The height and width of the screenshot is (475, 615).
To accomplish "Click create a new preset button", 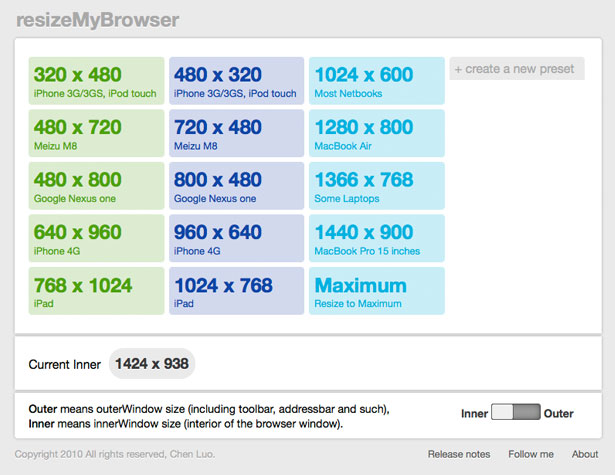I will [x=517, y=69].
